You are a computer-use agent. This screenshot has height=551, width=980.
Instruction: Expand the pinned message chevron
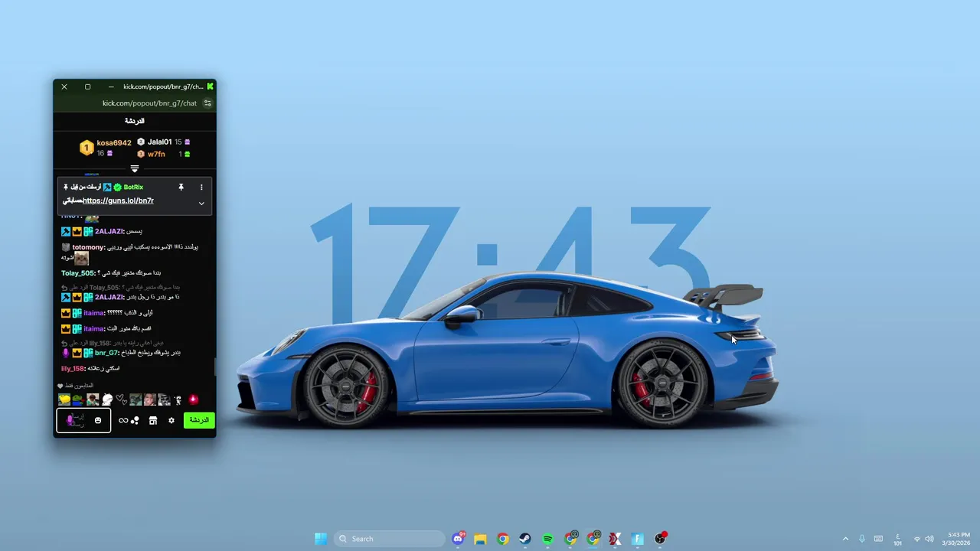click(201, 204)
